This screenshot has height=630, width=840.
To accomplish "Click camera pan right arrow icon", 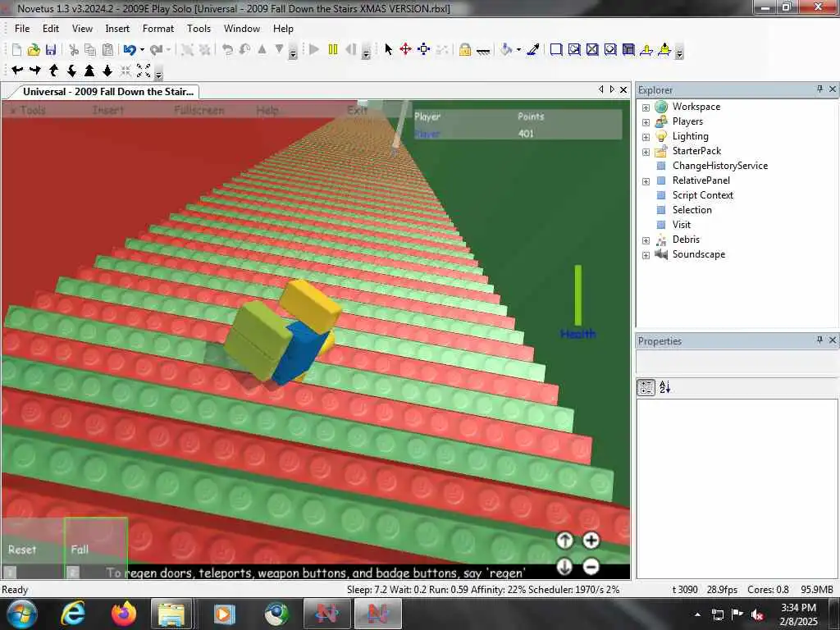I will point(35,71).
